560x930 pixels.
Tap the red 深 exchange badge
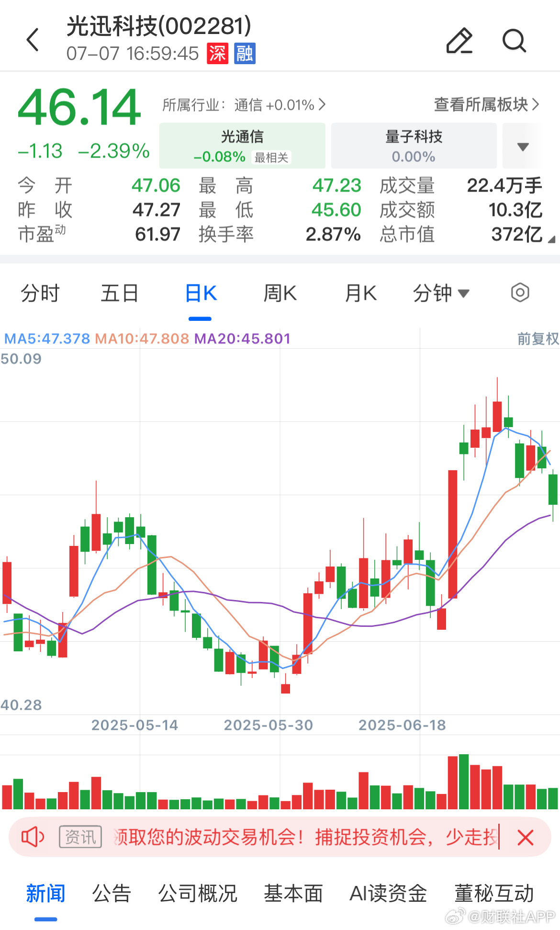tap(218, 53)
